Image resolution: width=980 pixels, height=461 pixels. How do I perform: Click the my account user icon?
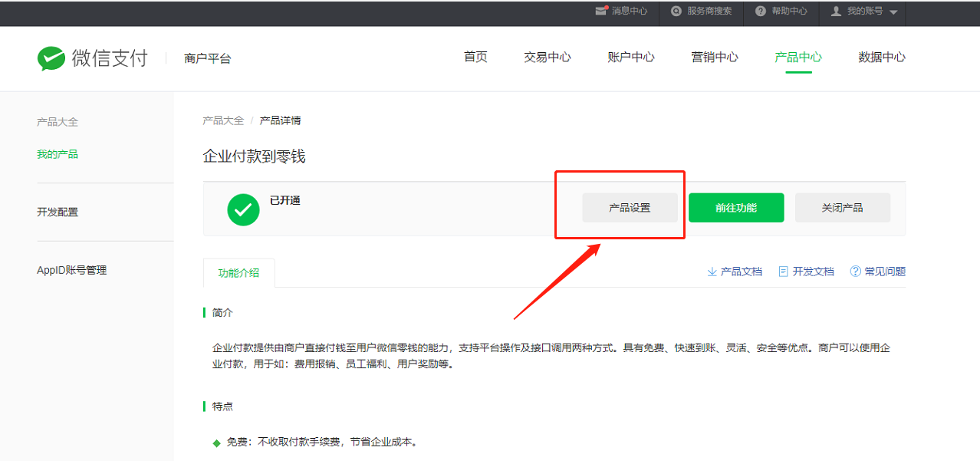[x=836, y=11]
